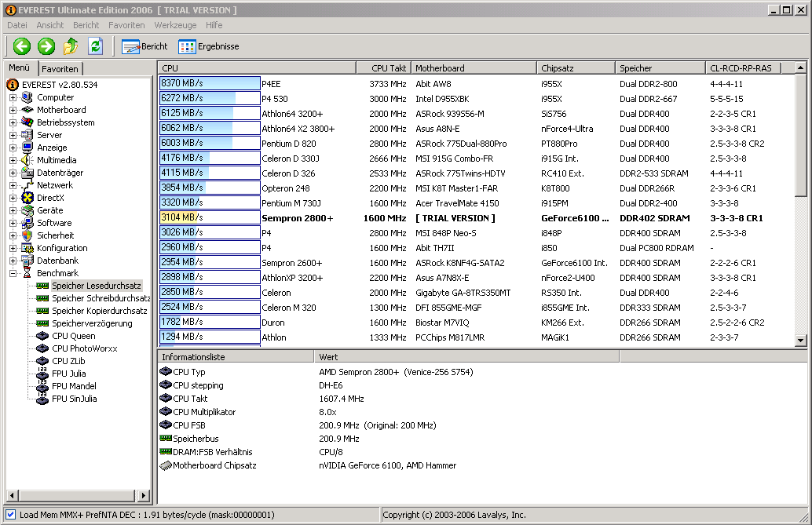
Task: Refresh the benchmark with the refresh icon
Action: coord(95,46)
